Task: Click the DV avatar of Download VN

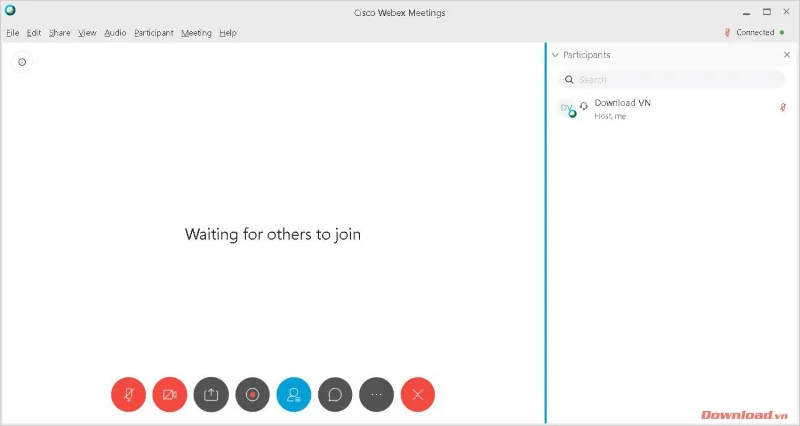Action: click(x=567, y=108)
